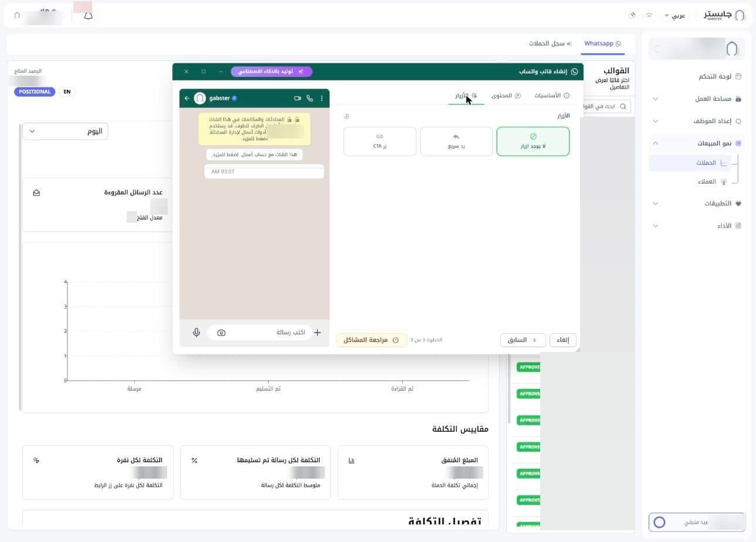Tap the camera icon in message bar

[x=221, y=333]
